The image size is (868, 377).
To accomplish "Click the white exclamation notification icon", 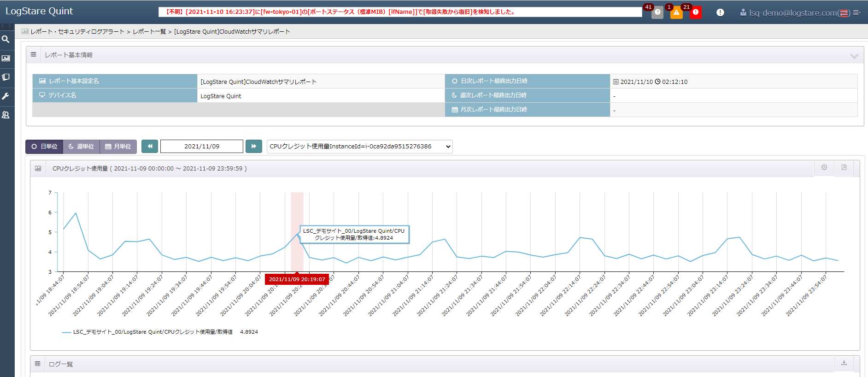I will pos(720,12).
